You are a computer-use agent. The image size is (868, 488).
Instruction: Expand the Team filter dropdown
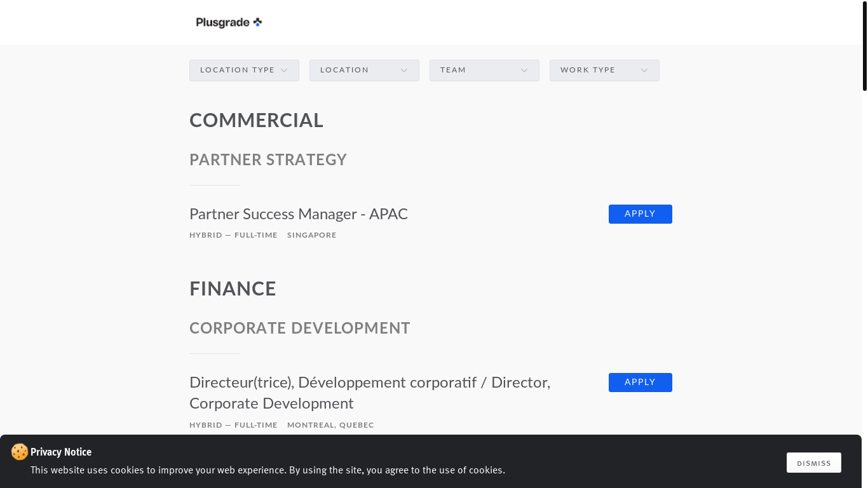[484, 71]
